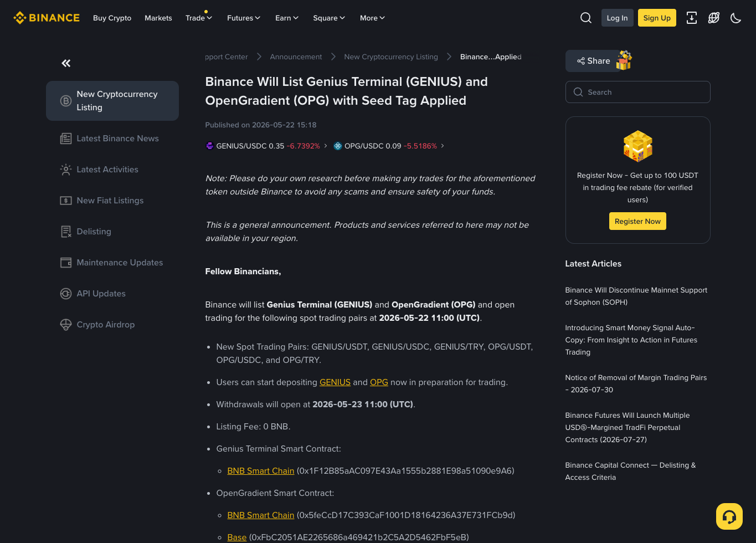Click the article Search input field
The width and height of the screenshot is (756, 543).
point(637,92)
